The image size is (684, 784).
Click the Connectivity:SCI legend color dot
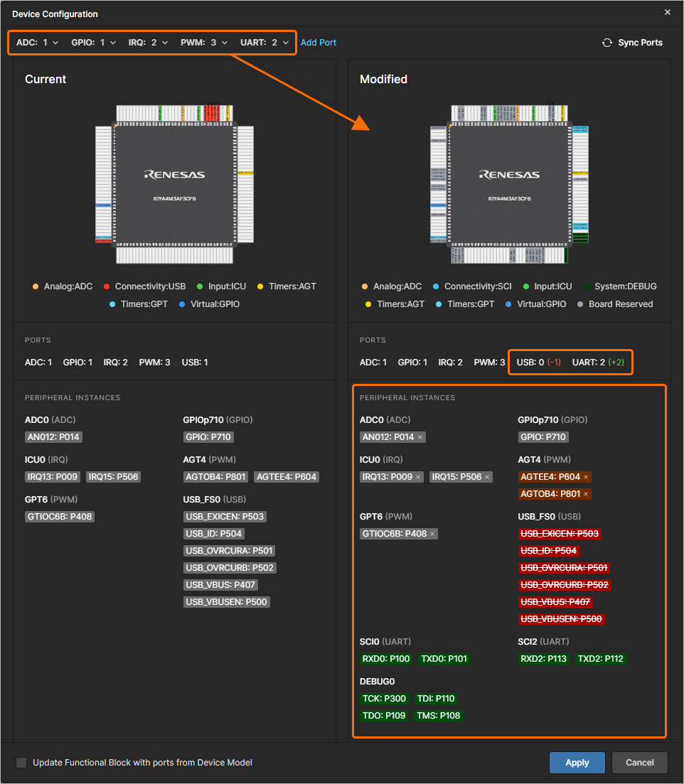click(436, 286)
